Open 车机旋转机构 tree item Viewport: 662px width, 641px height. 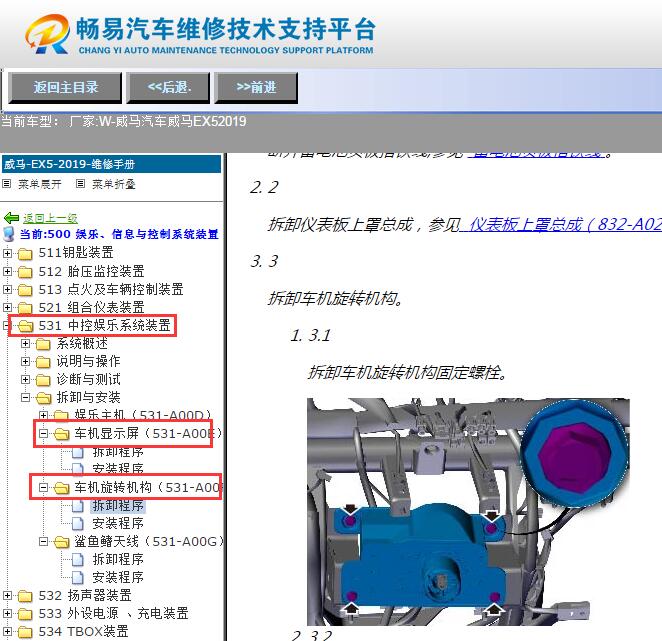[148, 488]
